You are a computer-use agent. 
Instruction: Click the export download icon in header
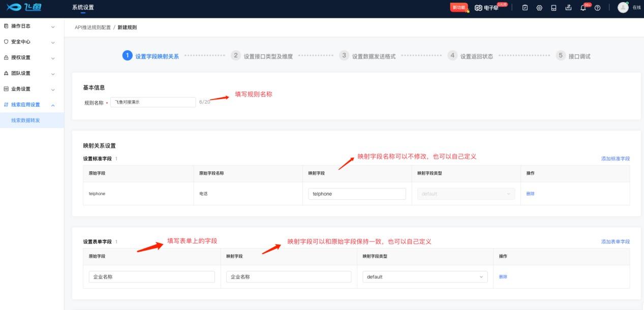coord(568,8)
